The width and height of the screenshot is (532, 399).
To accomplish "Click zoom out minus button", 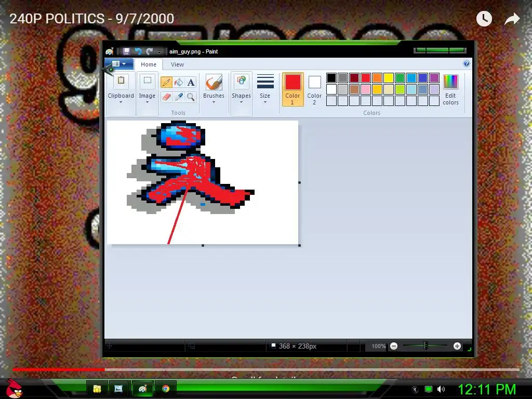I will pos(394,346).
